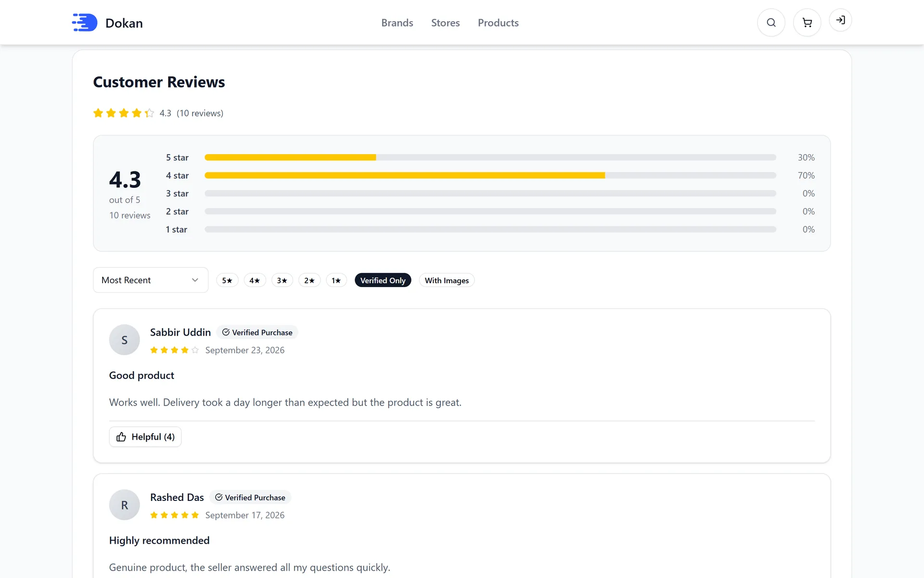Click verified checkmark icon beside Sabbir Uddin
The width and height of the screenshot is (924, 578).
226,332
